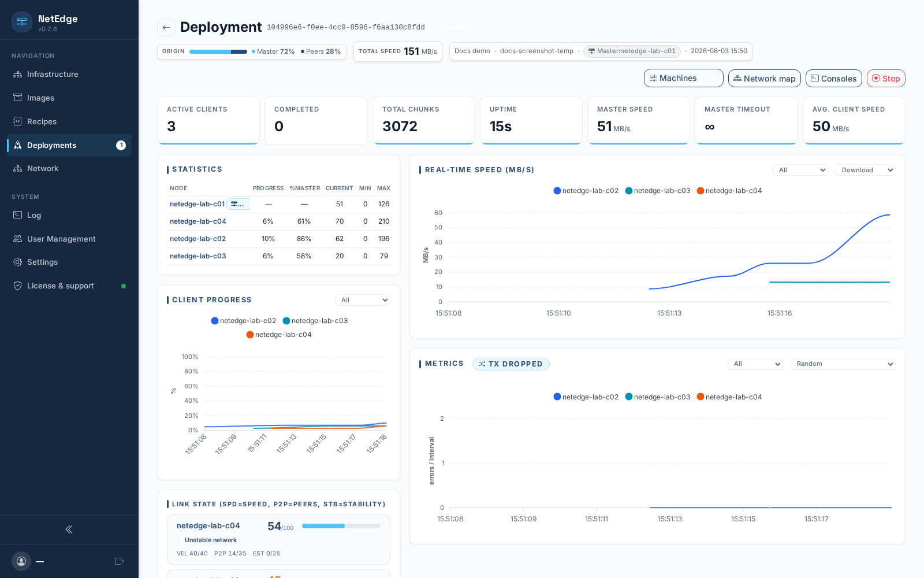
Task: Stop the deployment with the Stop button
Action: pyautogui.click(x=886, y=79)
